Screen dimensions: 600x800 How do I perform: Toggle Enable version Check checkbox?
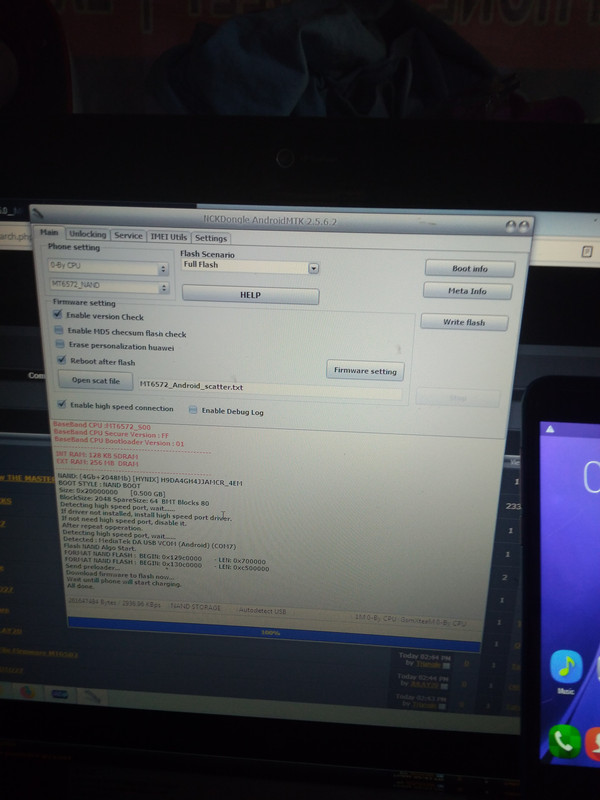[58, 315]
